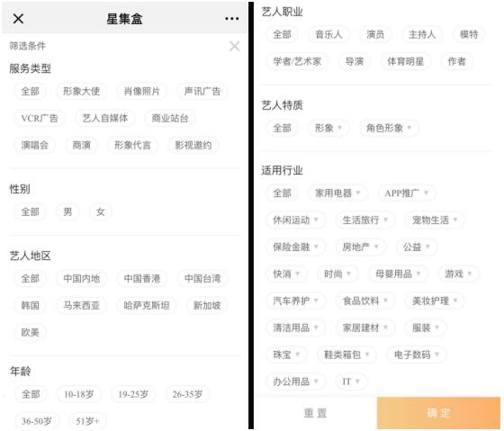Open the 家用电器 industry dropdown
The width and height of the screenshot is (504, 431).
pos(337,193)
